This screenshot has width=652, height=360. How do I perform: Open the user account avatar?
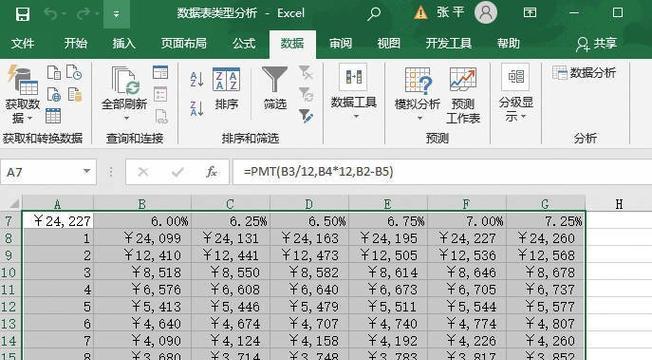pyautogui.click(x=486, y=12)
